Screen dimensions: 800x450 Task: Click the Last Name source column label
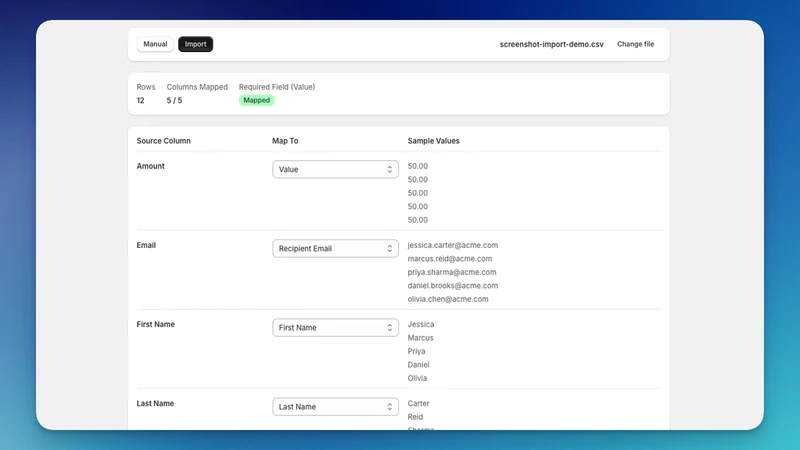click(x=155, y=403)
